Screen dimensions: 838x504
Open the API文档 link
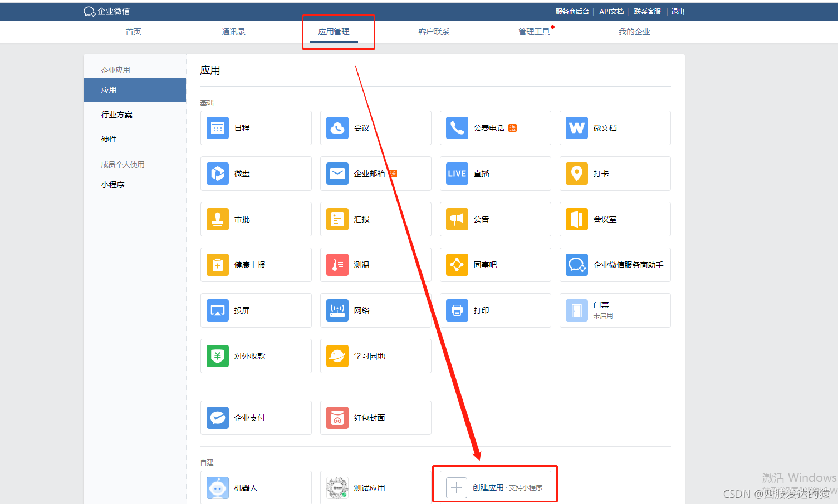coord(611,11)
